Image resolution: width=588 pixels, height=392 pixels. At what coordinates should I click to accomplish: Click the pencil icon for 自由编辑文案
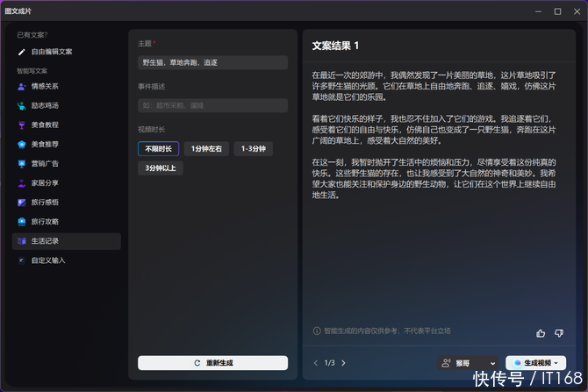coord(22,52)
